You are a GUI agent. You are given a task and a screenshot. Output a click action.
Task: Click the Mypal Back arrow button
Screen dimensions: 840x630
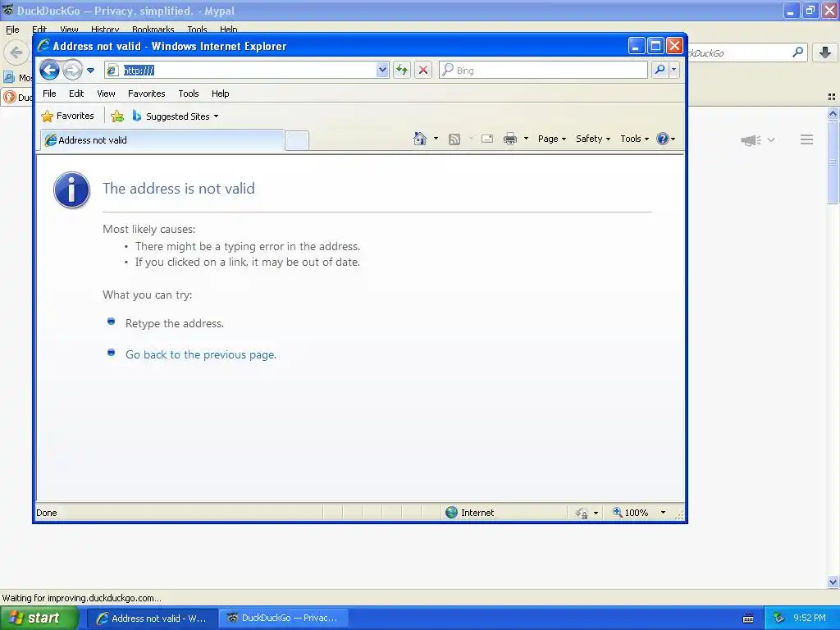pos(16,52)
